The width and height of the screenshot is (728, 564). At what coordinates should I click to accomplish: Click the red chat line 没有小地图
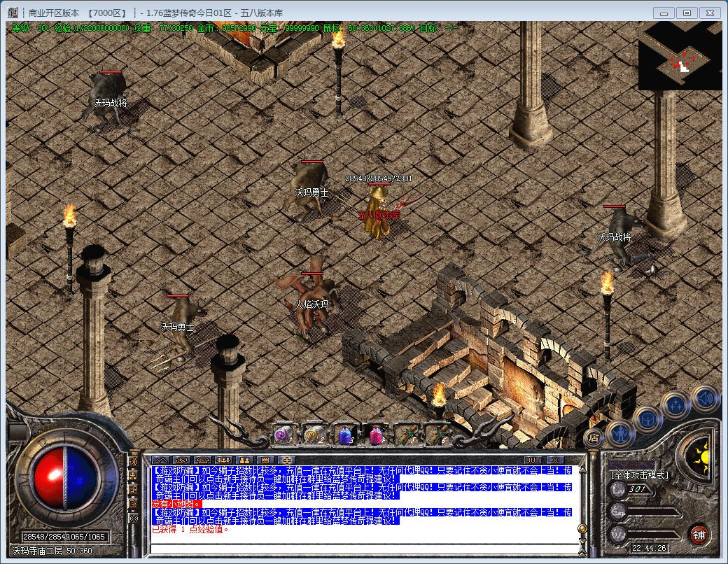click(177, 504)
